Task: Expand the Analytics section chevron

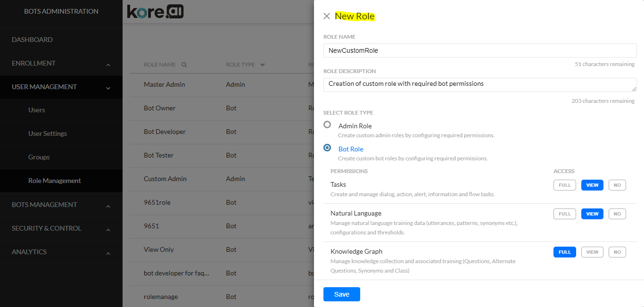Action: (x=108, y=253)
